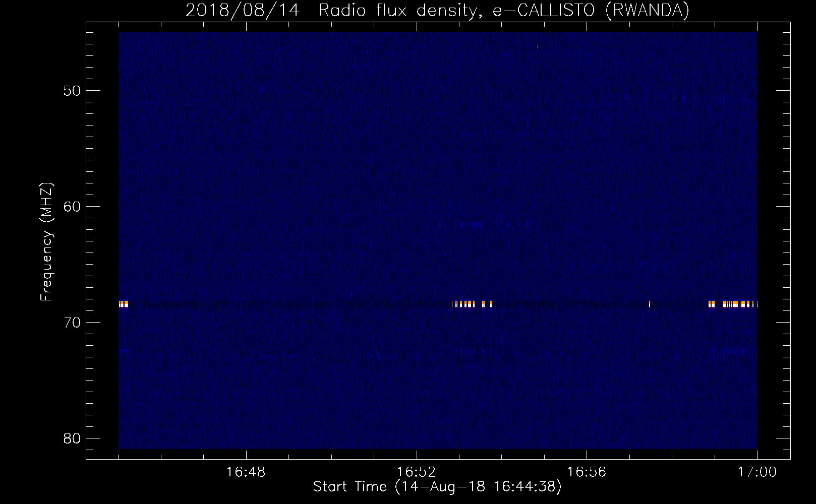Viewport: 816px width, 504px height.
Task: Click the isolated bright spike near 16:57
Action: point(650,304)
